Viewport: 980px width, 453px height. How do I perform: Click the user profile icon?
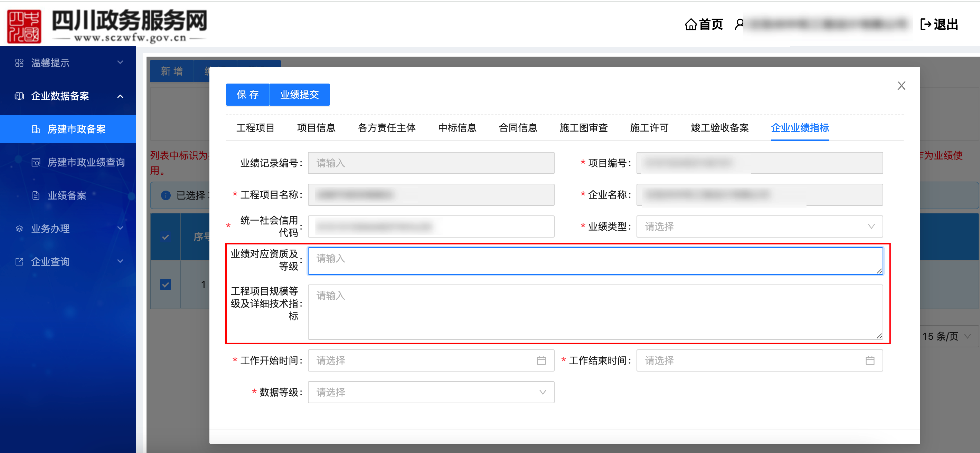click(x=739, y=24)
